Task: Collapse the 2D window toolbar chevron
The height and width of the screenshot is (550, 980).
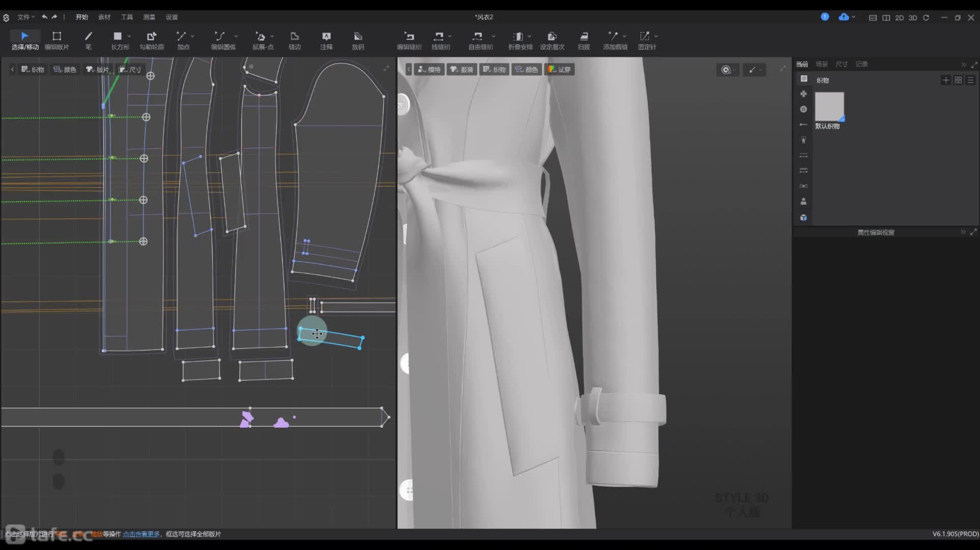Action: (12, 69)
